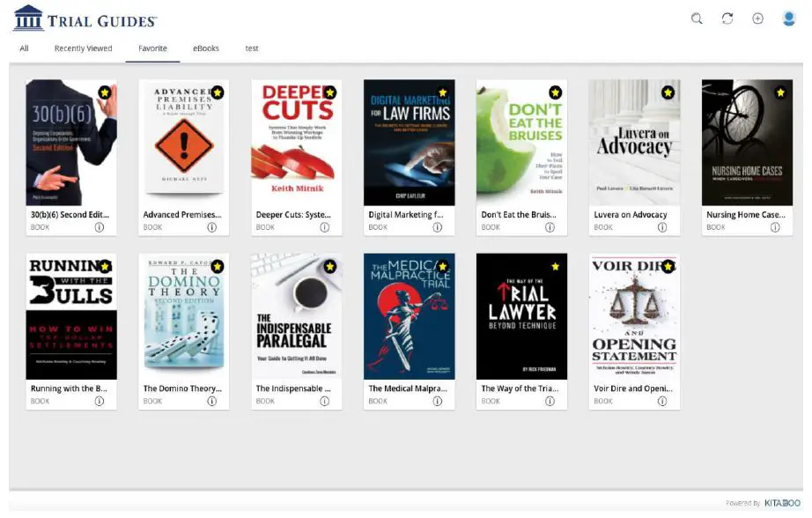Show info for Luvera on Advocacy
The image size is (812, 518).
[x=662, y=227]
